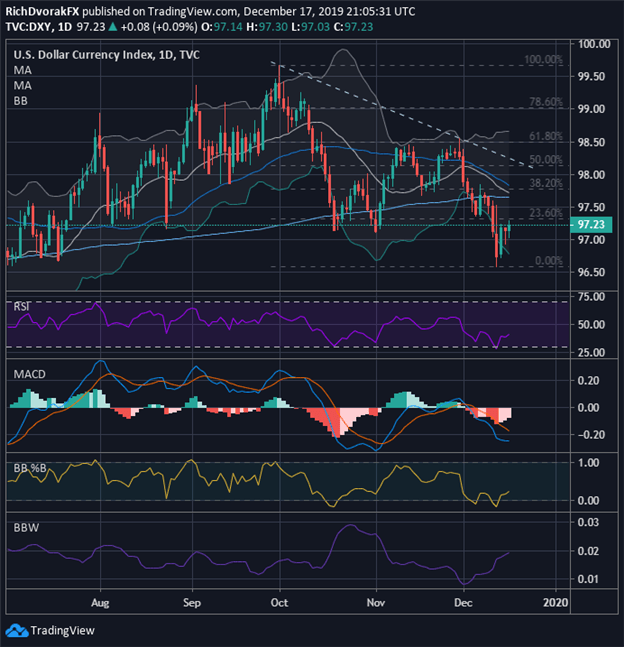Click the Oct label on time axis
The image size is (624, 647).
pyautogui.click(x=279, y=603)
